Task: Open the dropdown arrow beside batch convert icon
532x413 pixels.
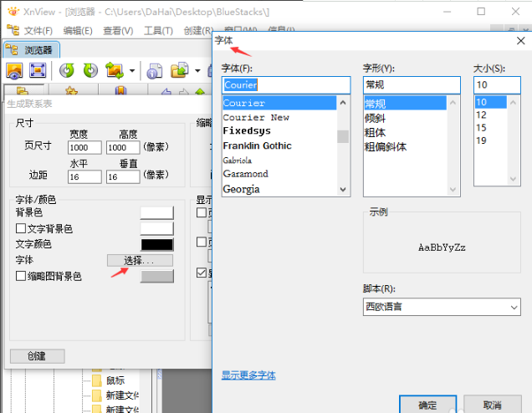Action: click(x=130, y=71)
